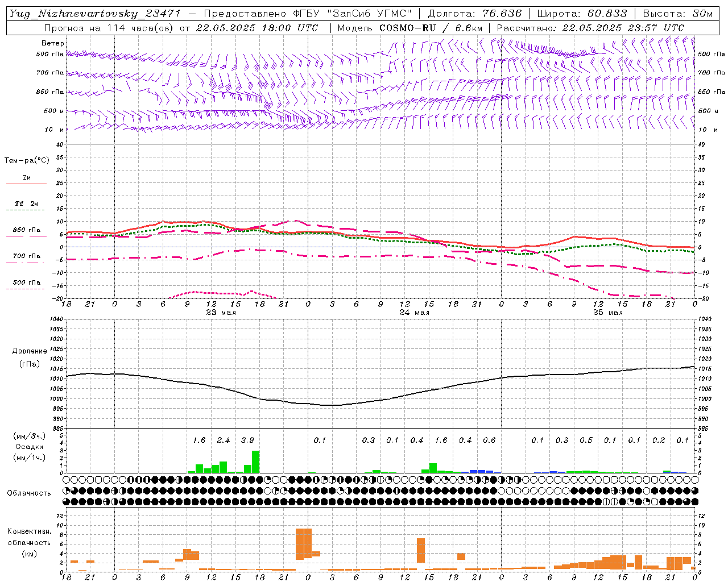Click the 'Широта: 60.833' header field
The width and height of the screenshot is (728, 582).
(x=582, y=14)
